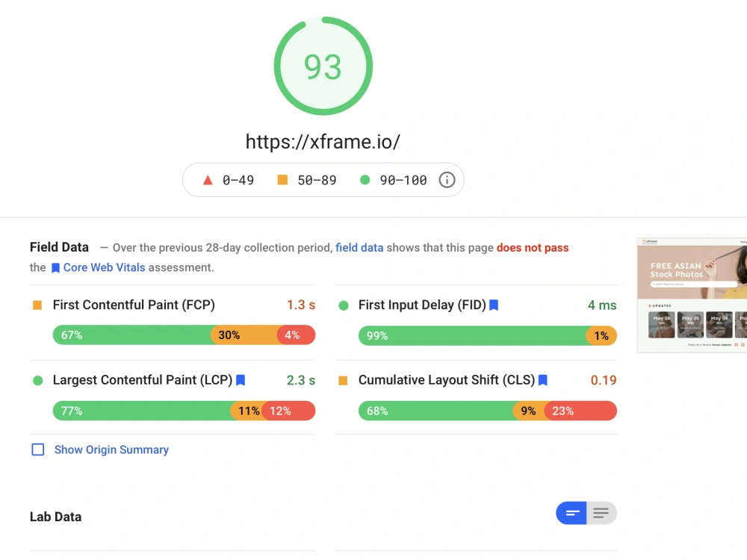Click the First Contentful Paint (FCP) label
The image size is (747, 560).
click(x=134, y=305)
